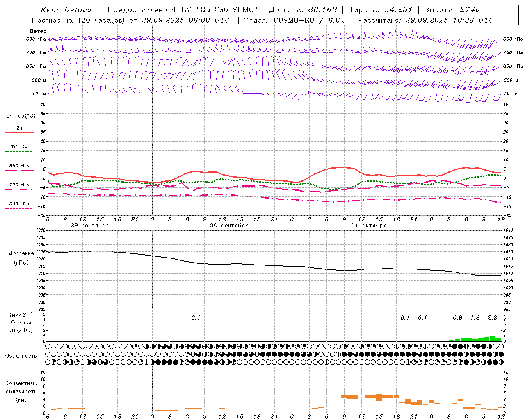Click the 2.3 precipitation amount
Image resolution: width=525 pixels, height=420 pixels.
(492, 318)
